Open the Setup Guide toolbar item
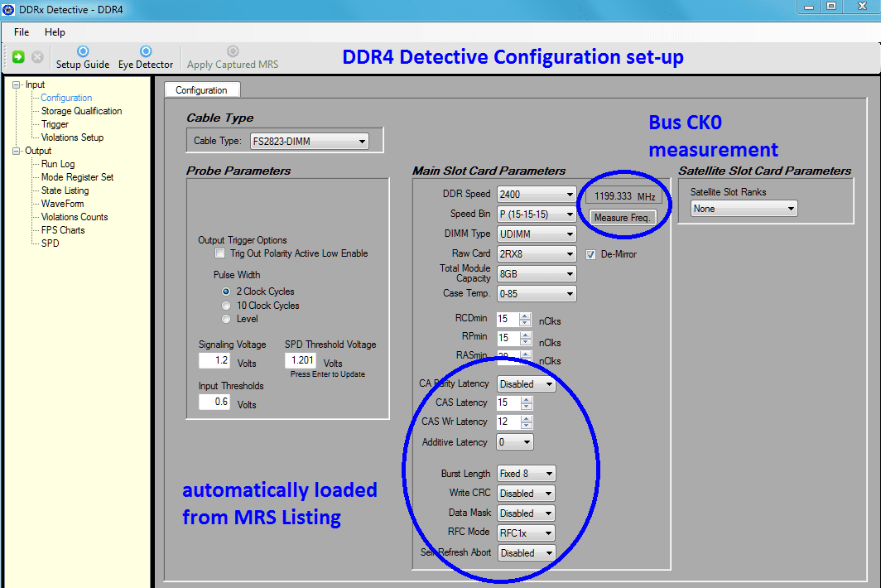Image resolution: width=881 pixels, height=588 pixels. tap(83, 58)
